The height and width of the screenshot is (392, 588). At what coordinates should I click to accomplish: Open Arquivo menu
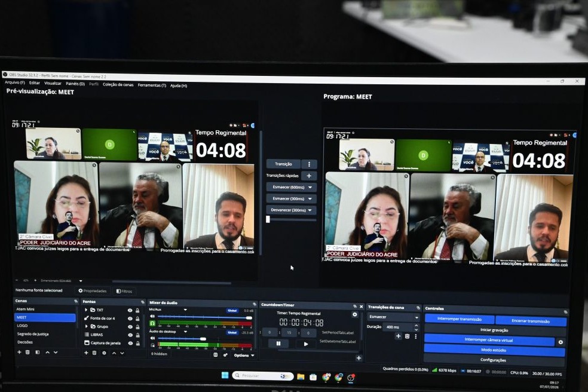(15, 82)
